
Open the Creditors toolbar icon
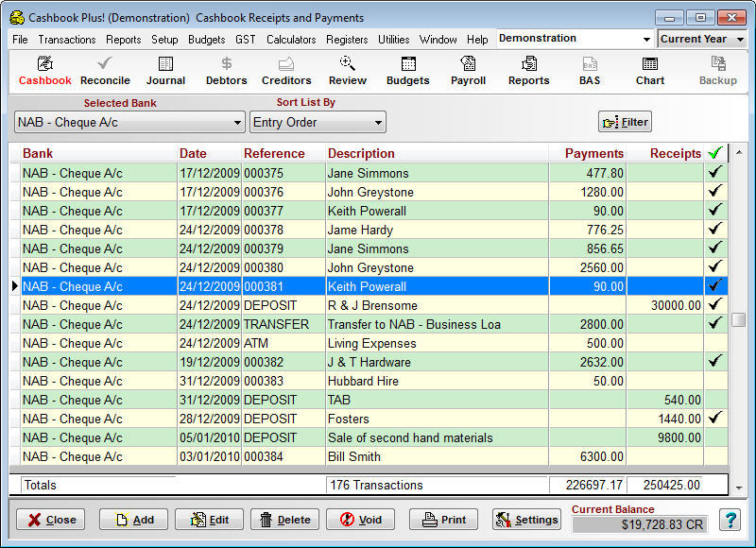point(286,71)
